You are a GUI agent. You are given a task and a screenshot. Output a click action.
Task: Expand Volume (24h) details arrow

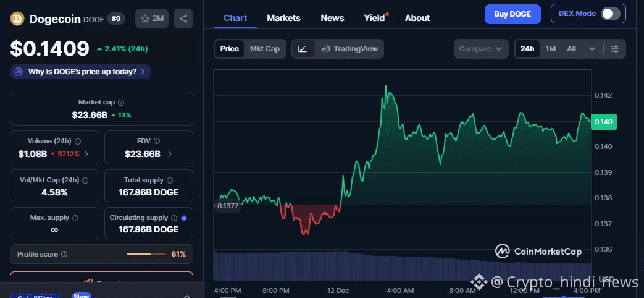[86, 154]
